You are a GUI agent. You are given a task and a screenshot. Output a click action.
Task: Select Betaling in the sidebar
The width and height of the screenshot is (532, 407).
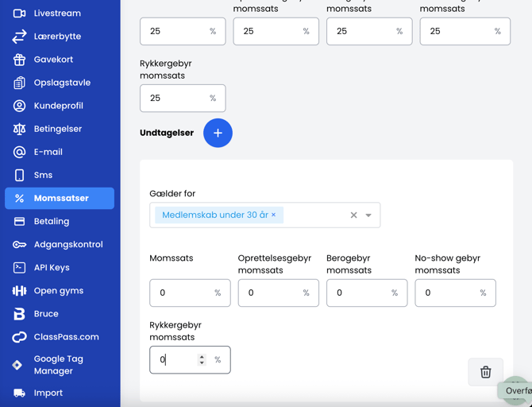click(x=51, y=221)
